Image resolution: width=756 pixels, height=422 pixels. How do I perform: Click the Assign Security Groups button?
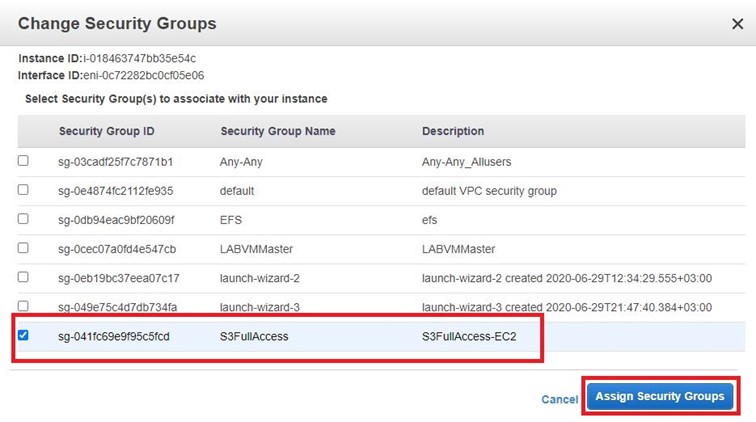click(x=660, y=396)
